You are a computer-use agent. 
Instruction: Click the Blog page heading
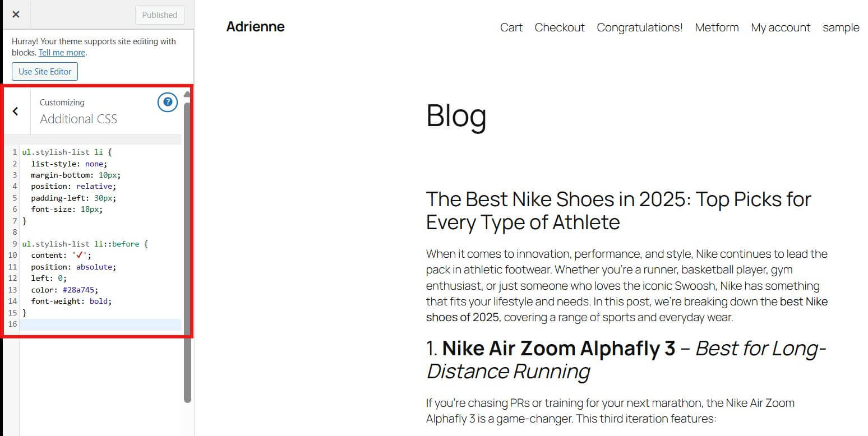coord(456,116)
